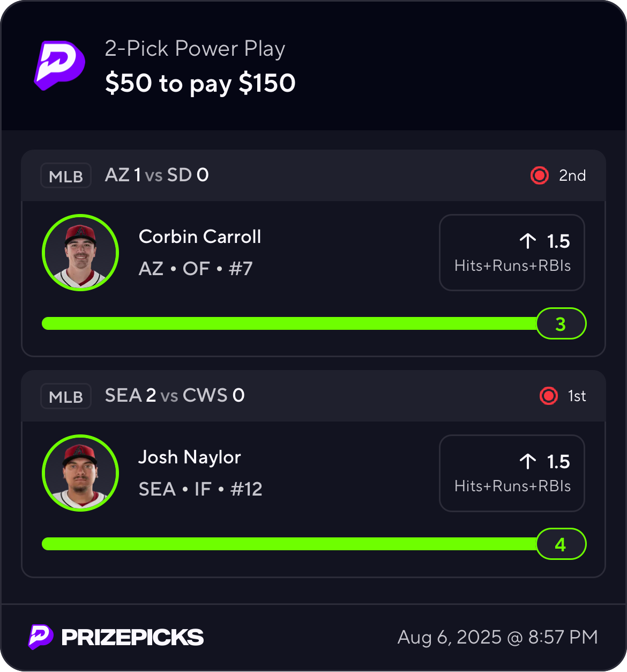Click the up arrow in Corbin Carroll's pick

[528, 241]
